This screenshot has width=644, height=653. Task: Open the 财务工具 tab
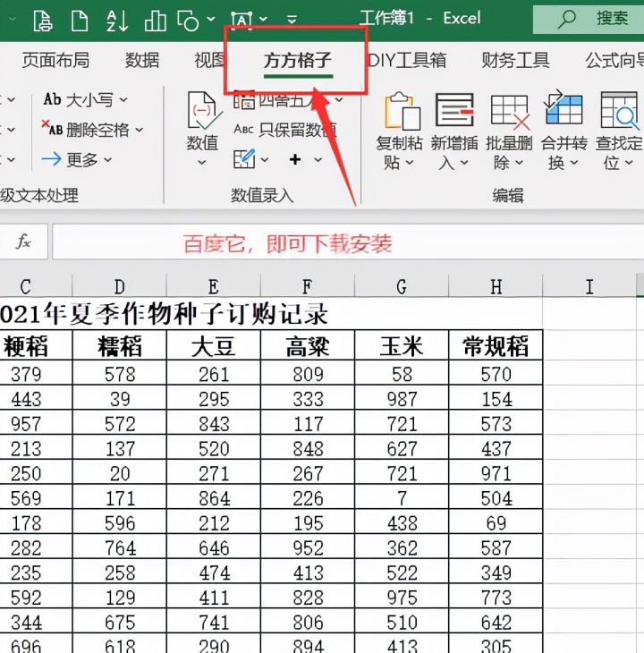516,61
